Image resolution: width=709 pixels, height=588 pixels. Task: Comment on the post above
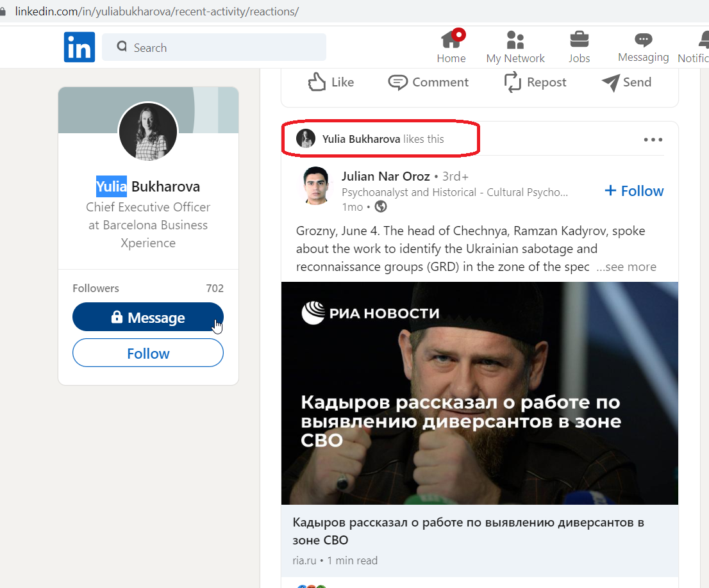[x=428, y=82]
